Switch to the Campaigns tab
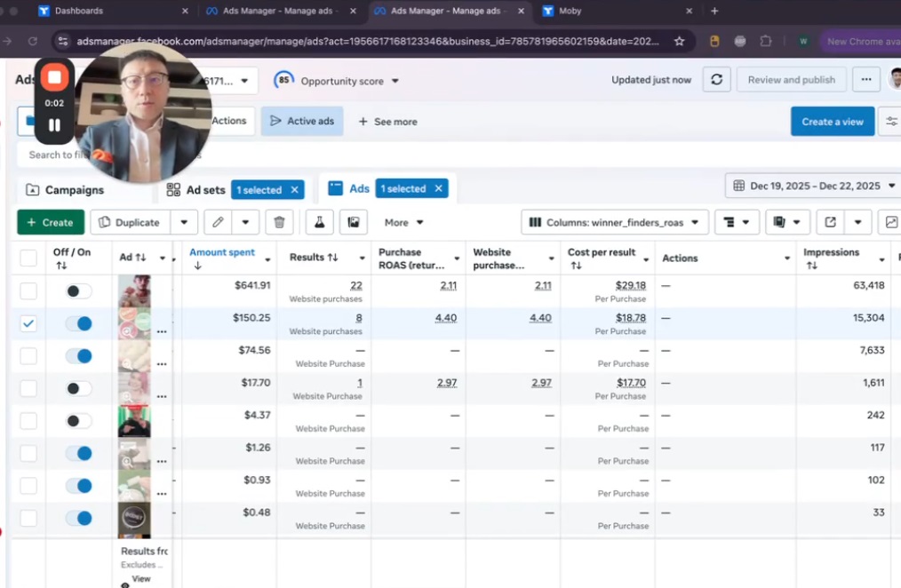Image resolution: width=901 pixels, height=588 pixels. point(75,190)
